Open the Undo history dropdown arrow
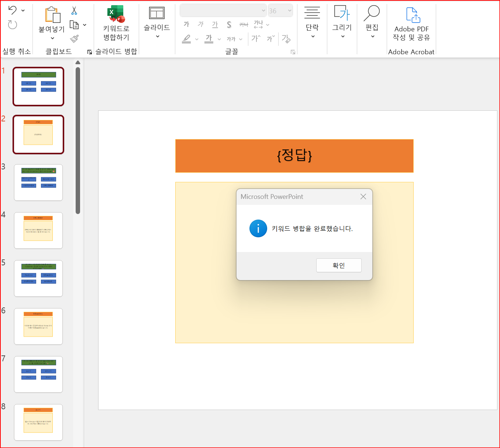Screen dimensions: 500x448 [x=23, y=11]
